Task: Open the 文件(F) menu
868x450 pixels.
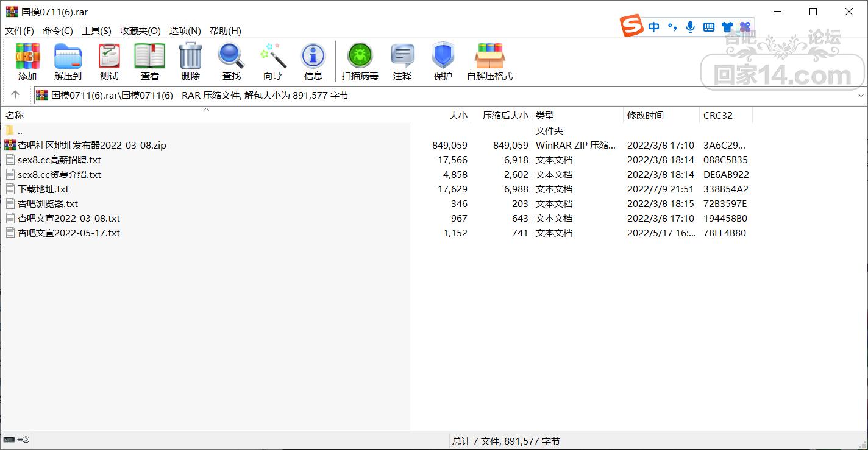Action: click(20, 30)
